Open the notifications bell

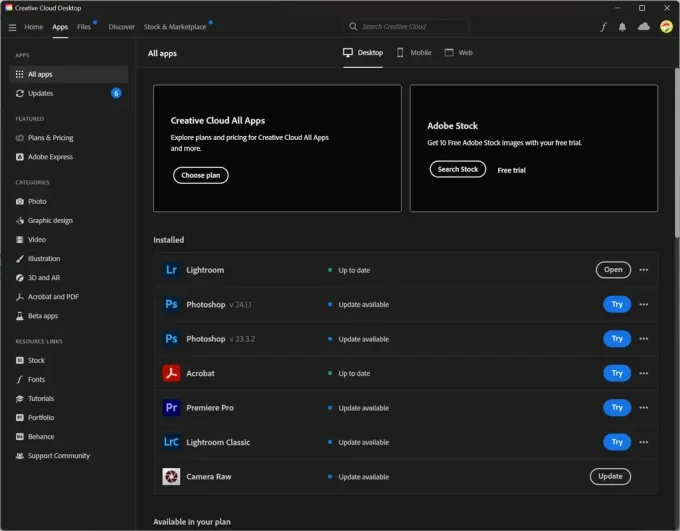(623, 27)
